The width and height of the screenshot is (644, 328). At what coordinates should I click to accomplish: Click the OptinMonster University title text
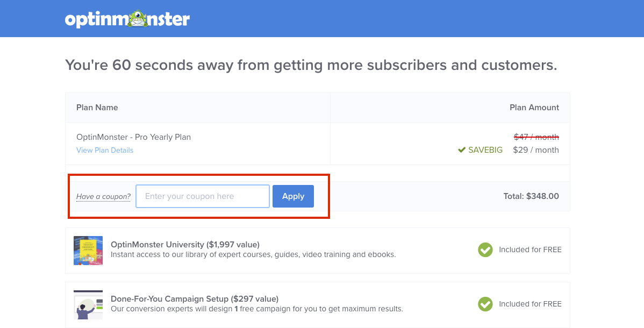(x=185, y=245)
